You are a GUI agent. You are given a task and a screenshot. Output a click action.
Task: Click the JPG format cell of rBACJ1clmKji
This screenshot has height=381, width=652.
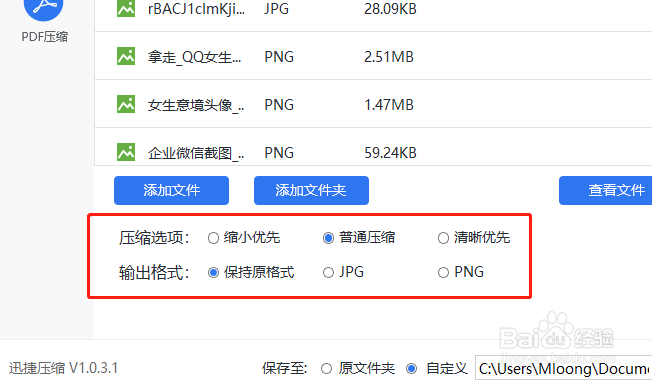click(x=277, y=9)
